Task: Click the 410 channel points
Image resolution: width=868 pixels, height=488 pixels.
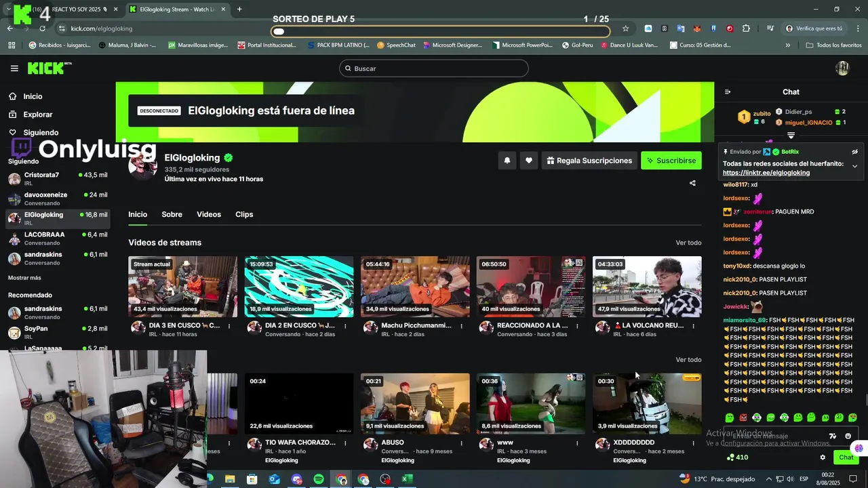Action: coord(737,457)
